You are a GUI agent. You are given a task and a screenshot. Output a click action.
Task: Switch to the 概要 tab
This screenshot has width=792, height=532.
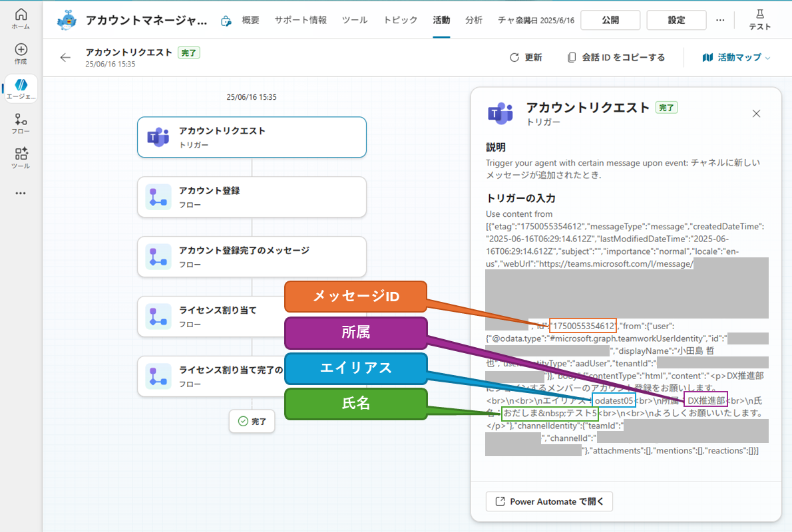click(x=250, y=20)
